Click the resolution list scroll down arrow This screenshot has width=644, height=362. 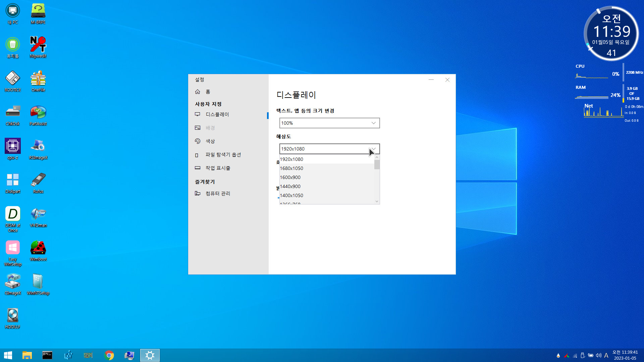(377, 201)
